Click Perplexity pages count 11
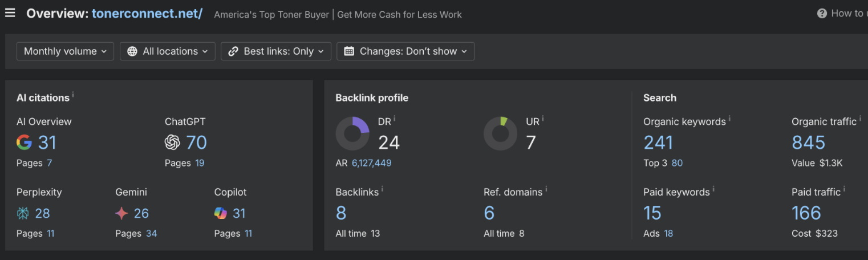The image size is (868, 260). (x=51, y=234)
